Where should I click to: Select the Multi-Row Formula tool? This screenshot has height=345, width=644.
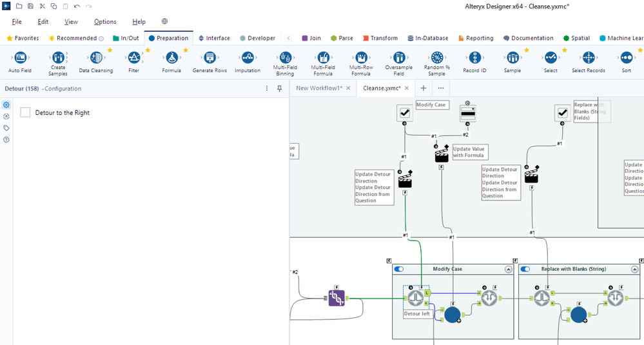tap(361, 57)
